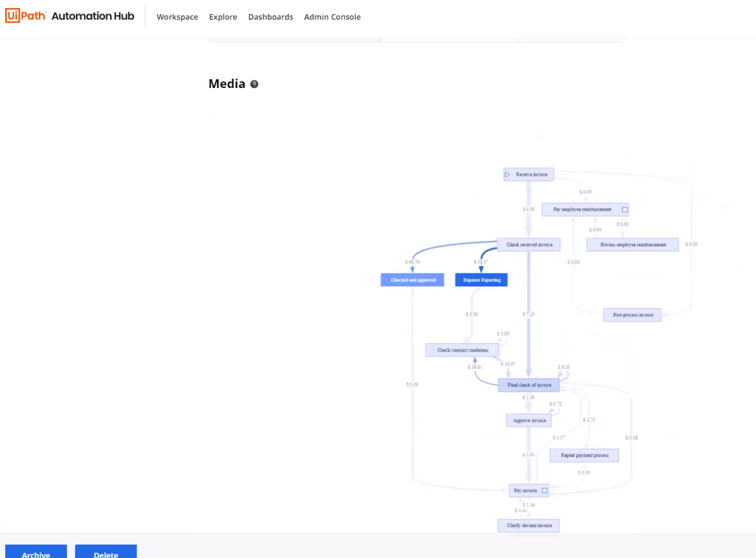Click the square end icon in Pay invoice
This screenshot has width=756, height=558.
click(544, 491)
